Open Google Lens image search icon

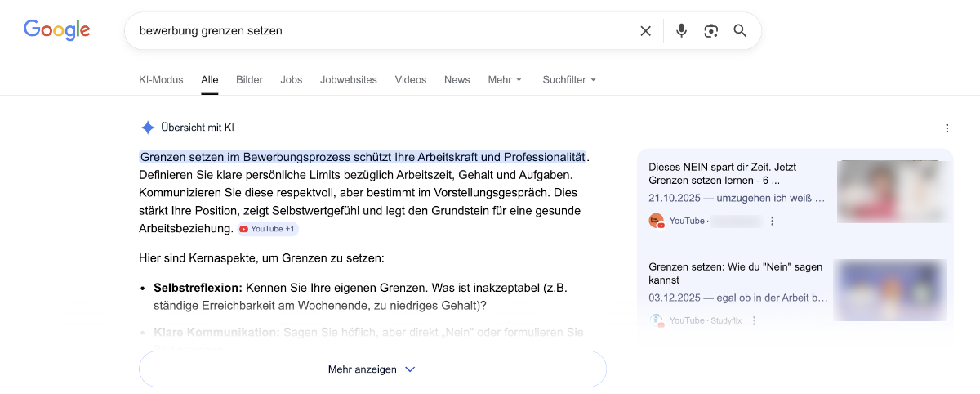[710, 31]
